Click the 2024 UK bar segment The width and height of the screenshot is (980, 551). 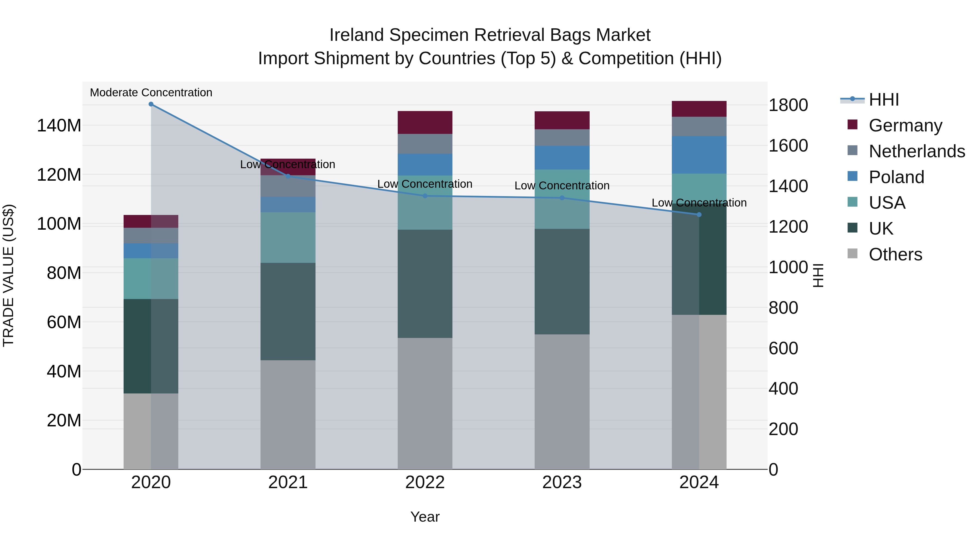point(699,259)
